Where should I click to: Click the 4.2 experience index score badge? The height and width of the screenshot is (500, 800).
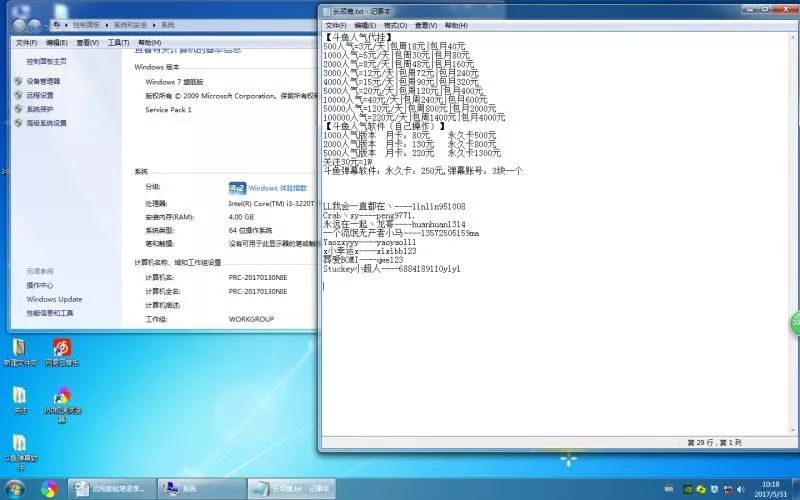237,188
